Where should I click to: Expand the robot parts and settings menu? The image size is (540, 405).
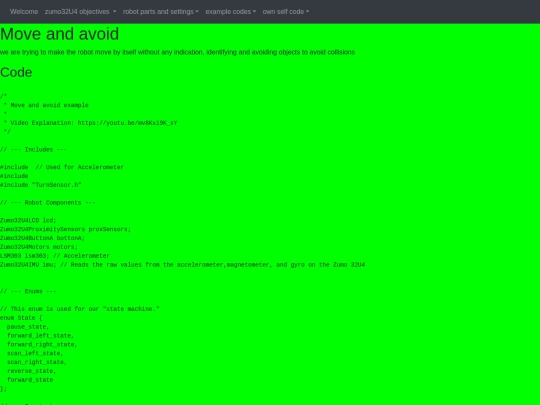(160, 12)
